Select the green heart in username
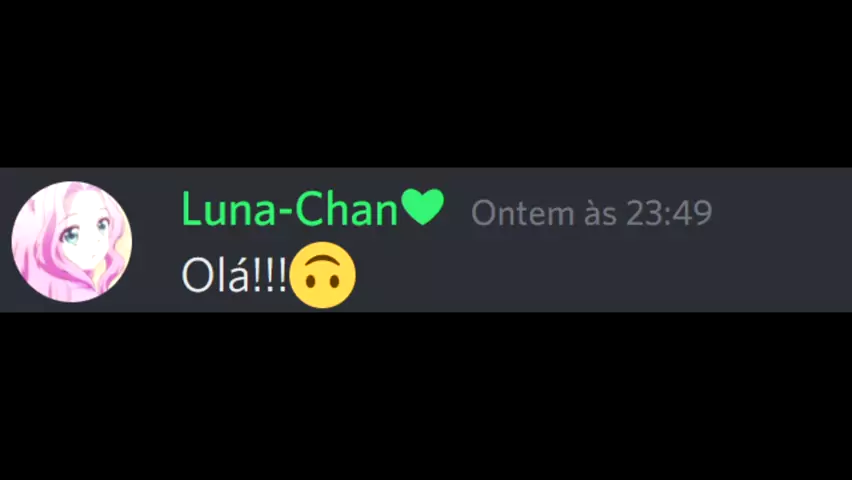 click(x=423, y=207)
